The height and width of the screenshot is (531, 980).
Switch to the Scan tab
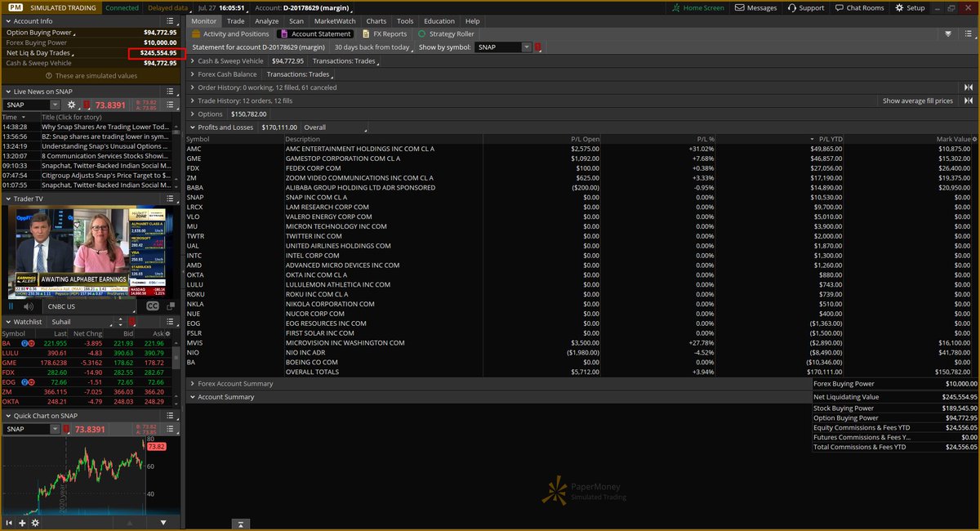[x=296, y=21]
